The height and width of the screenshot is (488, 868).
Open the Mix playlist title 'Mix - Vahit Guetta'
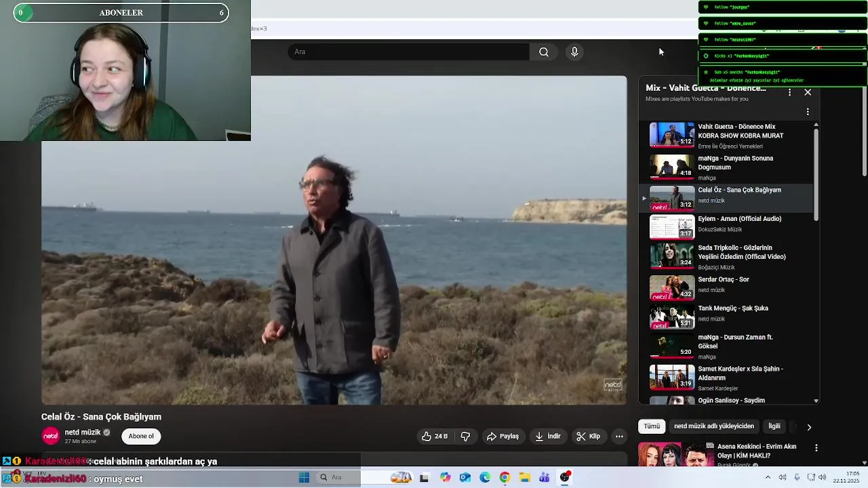[x=706, y=88]
